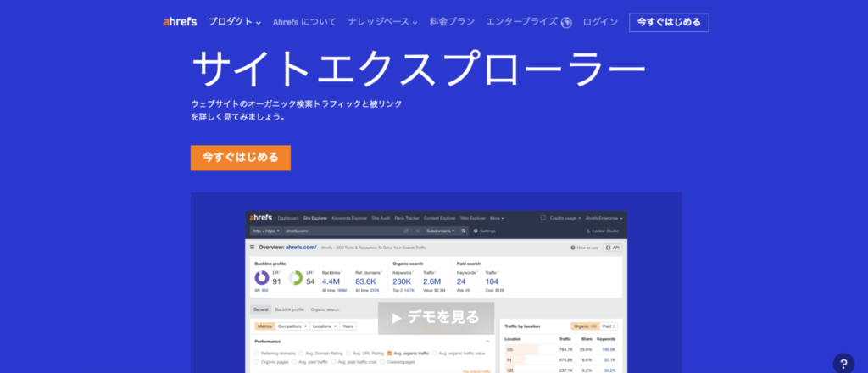
Task: Click the Backlinks value 4.4M
Action: 331,281
